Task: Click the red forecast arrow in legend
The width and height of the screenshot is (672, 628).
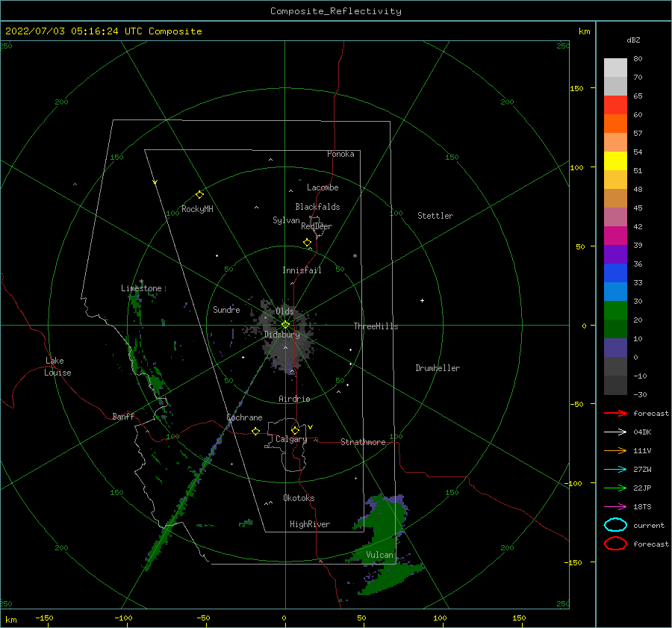Action: click(x=615, y=413)
